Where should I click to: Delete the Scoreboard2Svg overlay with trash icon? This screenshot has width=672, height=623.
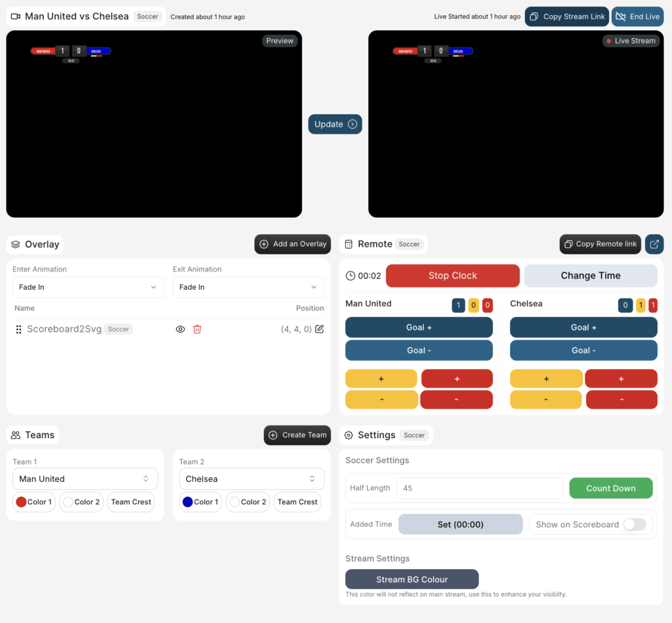[197, 329]
